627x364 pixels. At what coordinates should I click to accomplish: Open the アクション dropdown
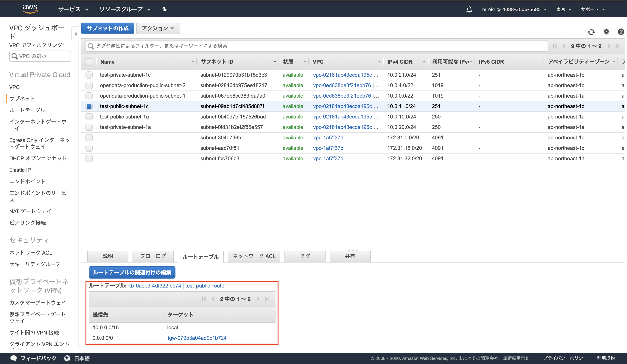158,28
